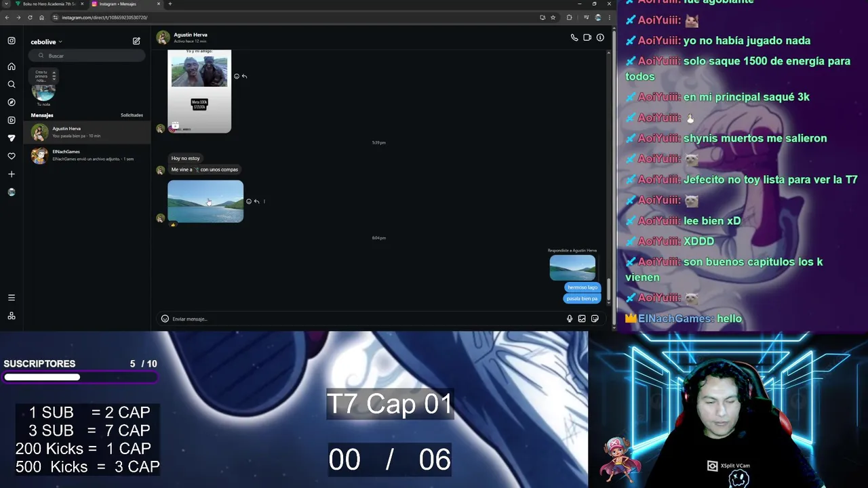Open emoji picker in message box

click(165, 319)
